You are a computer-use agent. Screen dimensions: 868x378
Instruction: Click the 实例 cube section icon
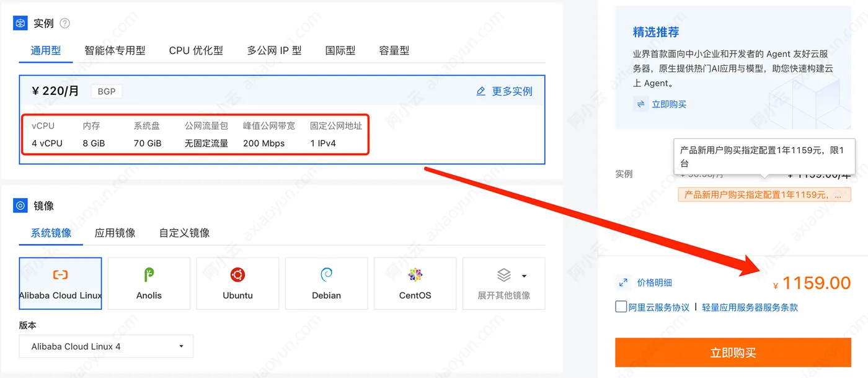coord(20,24)
